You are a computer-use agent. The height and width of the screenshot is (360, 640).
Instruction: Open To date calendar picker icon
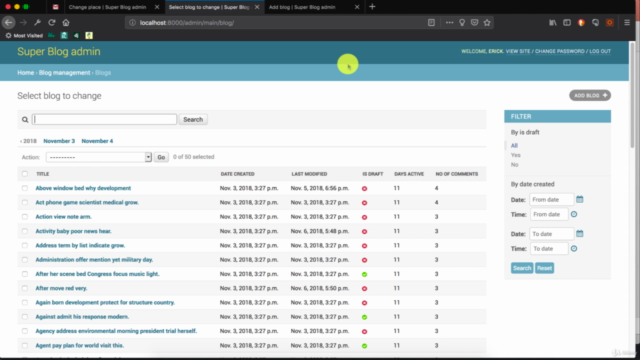point(580,233)
